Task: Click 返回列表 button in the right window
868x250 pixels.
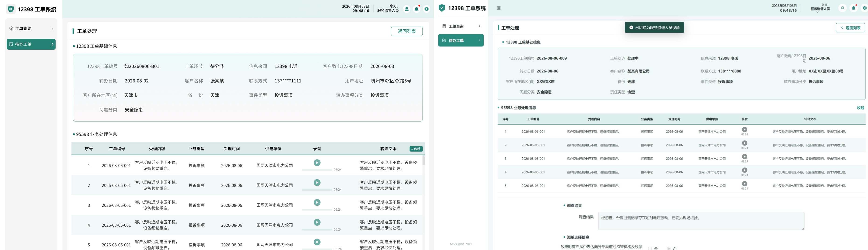Action: (850, 28)
